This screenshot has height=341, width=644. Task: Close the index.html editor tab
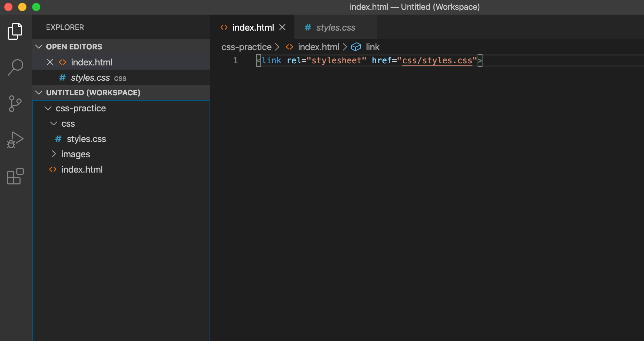click(282, 27)
